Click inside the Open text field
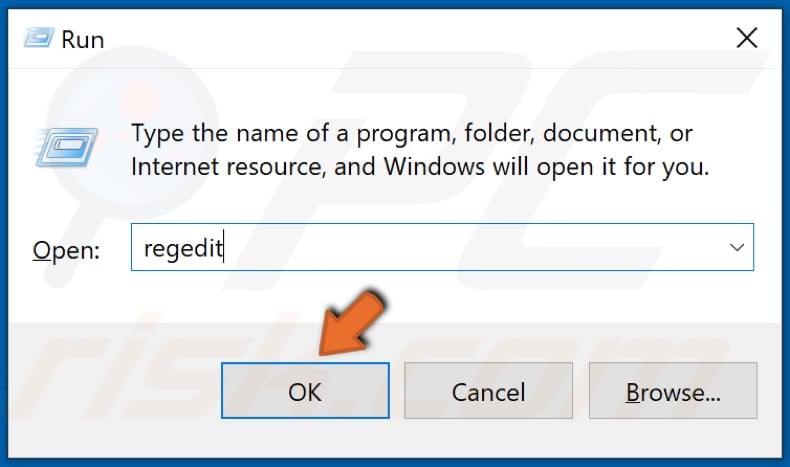The height and width of the screenshot is (467, 790). [x=442, y=247]
